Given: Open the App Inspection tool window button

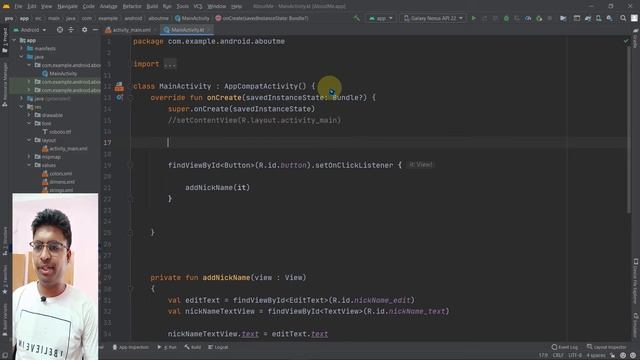Looking at the screenshot, I should [131, 347].
